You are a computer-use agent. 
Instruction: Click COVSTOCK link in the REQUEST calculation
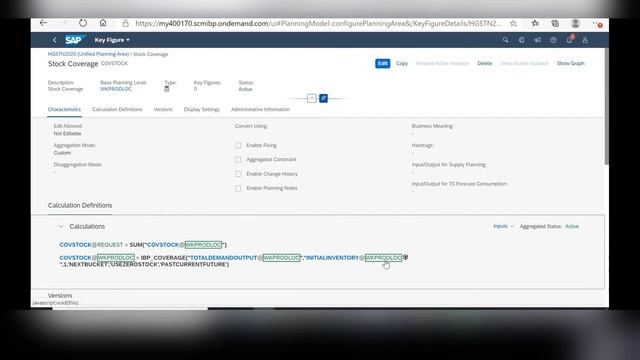pos(76,245)
